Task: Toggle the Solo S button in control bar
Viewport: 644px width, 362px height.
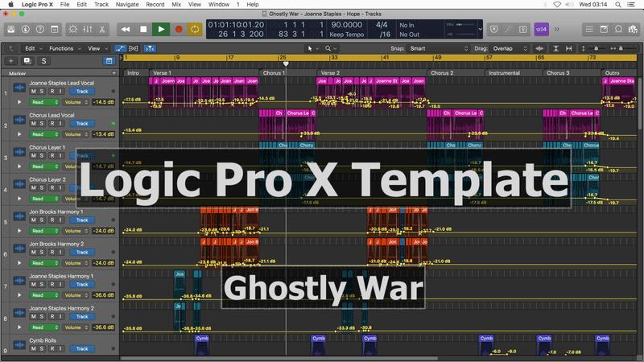Action: click(522, 29)
